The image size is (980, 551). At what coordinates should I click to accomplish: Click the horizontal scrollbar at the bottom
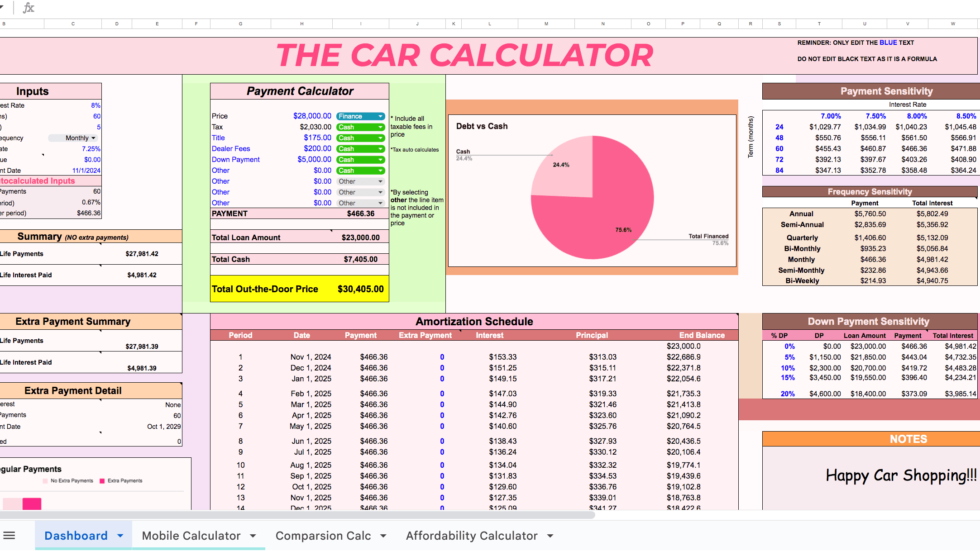click(296, 515)
